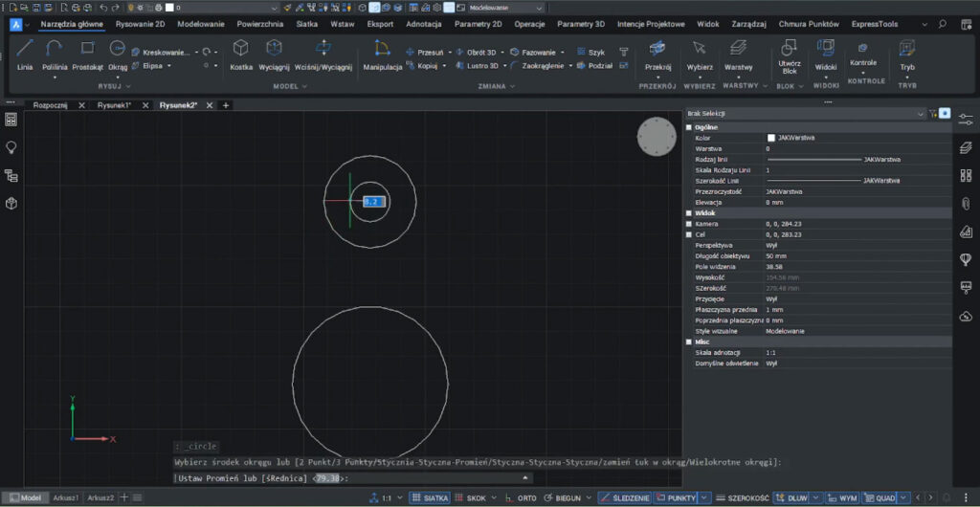Add a new drawing tab with plus button

[x=226, y=105]
